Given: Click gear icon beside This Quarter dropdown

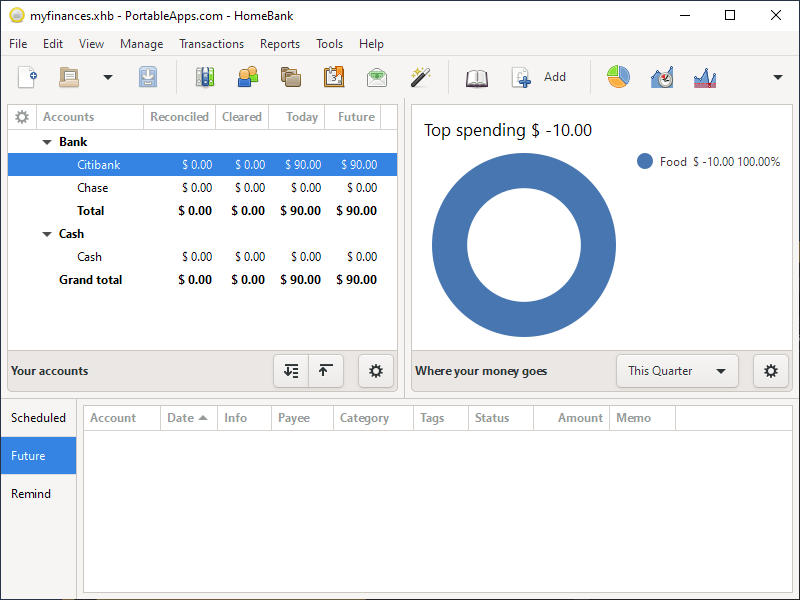Looking at the screenshot, I should pyautogui.click(x=771, y=371).
